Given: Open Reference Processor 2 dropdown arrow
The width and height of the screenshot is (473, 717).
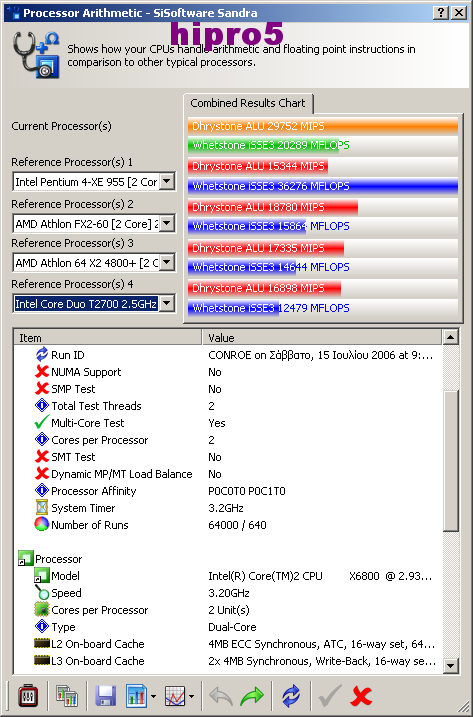Looking at the screenshot, I should coord(167,224).
